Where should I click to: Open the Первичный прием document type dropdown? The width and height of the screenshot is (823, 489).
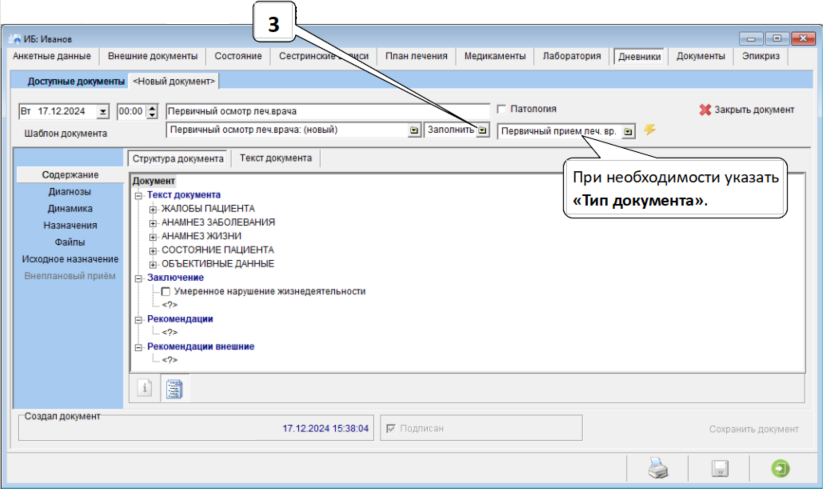[x=628, y=131]
